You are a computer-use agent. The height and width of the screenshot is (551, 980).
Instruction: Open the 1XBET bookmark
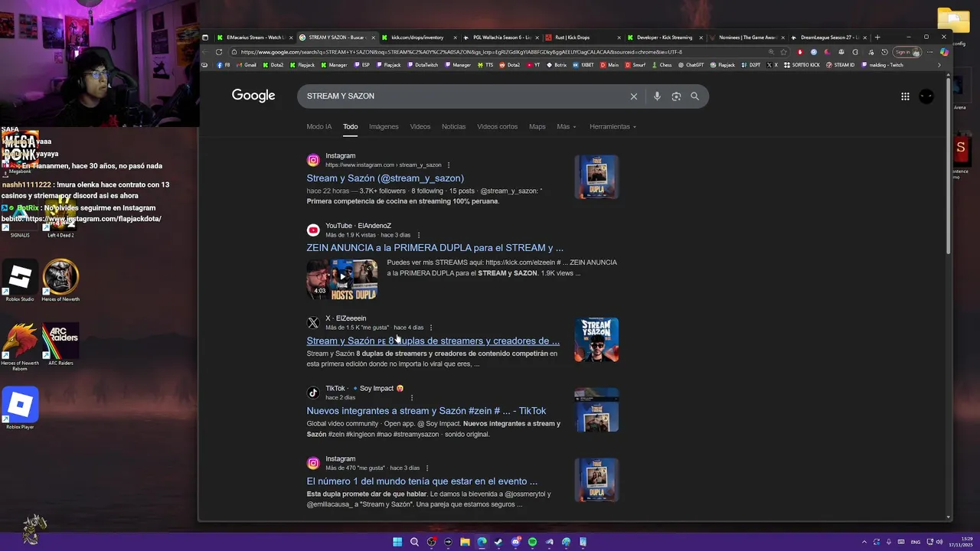pos(583,65)
